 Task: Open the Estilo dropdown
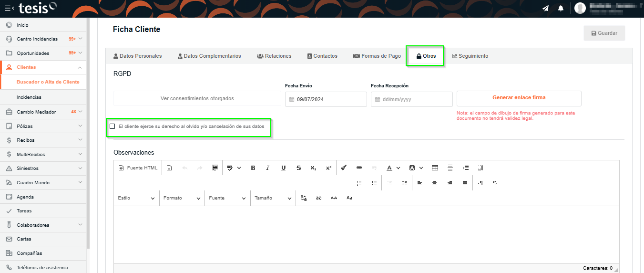coord(136,198)
